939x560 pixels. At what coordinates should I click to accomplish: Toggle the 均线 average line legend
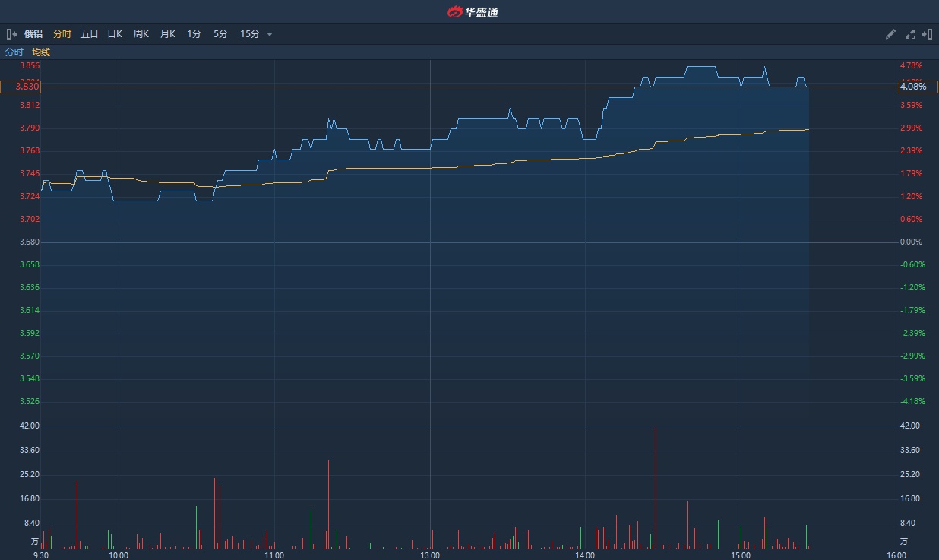(x=41, y=52)
